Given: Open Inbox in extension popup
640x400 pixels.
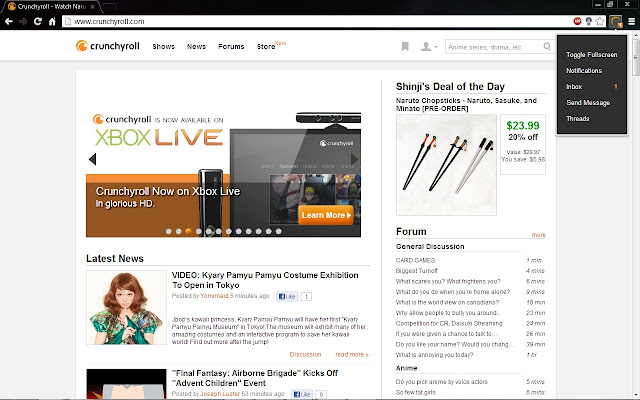Looking at the screenshot, I should pyautogui.click(x=591, y=87).
